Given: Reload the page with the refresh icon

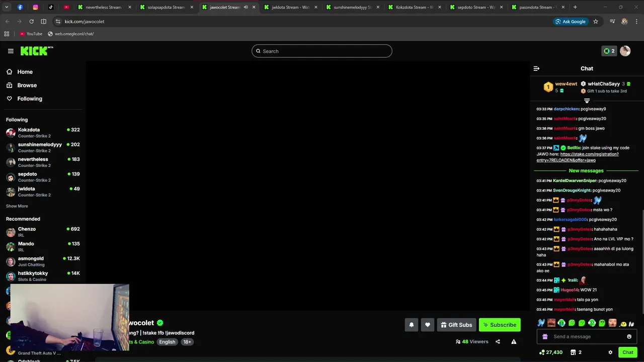Looking at the screenshot, I should [x=31, y=22].
